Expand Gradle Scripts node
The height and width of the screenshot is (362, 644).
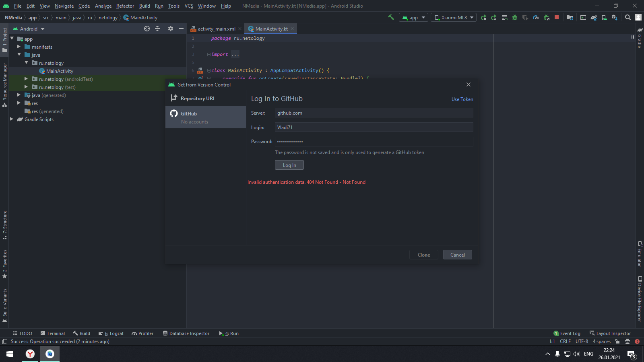(x=12, y=119)
